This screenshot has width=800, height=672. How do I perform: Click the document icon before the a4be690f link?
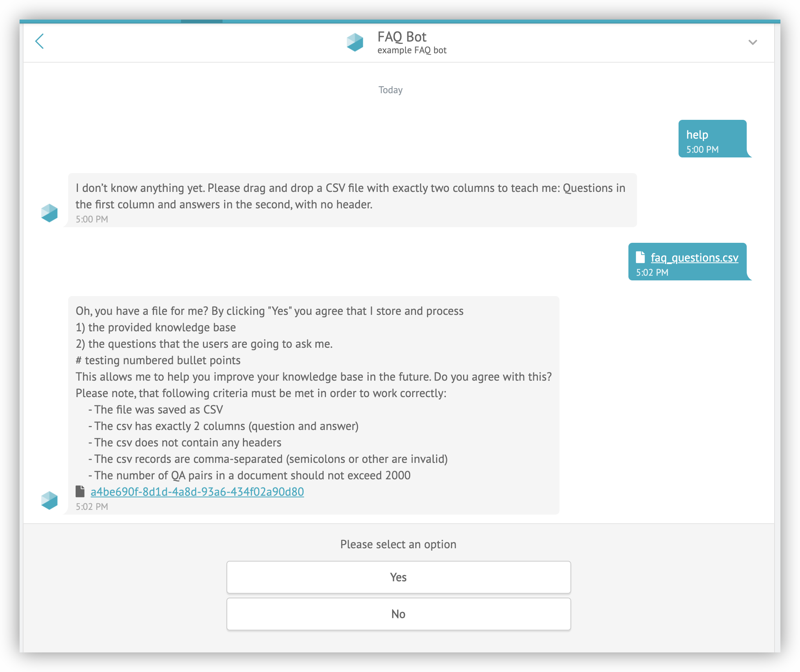click(80, 491)
